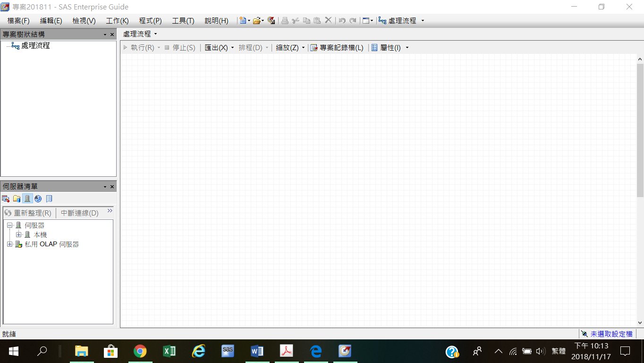Open the 工作(K) menu
Viewport: 644px width, 363px height.
[117, 21]
